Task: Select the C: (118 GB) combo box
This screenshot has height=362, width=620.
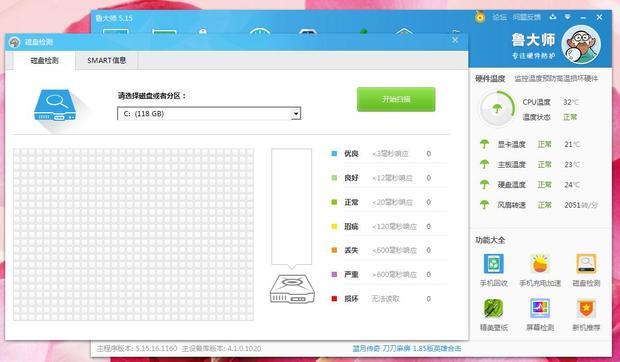Action: pos(209,114)
